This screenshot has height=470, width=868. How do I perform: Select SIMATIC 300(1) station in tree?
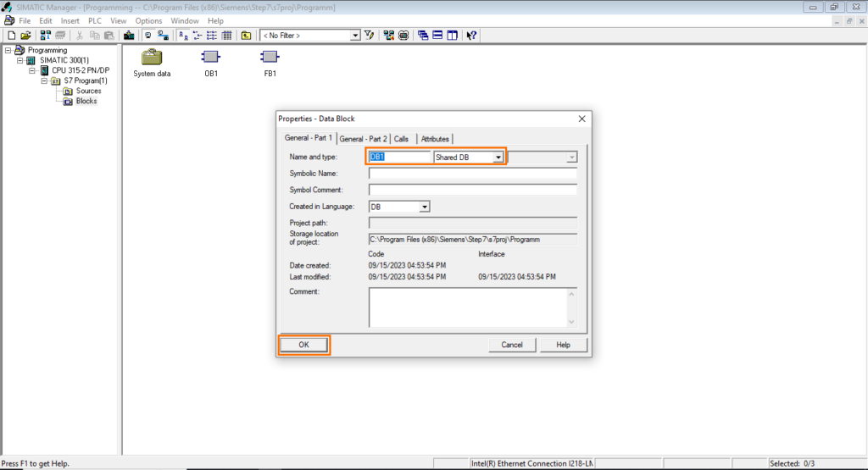pos(64,60)
